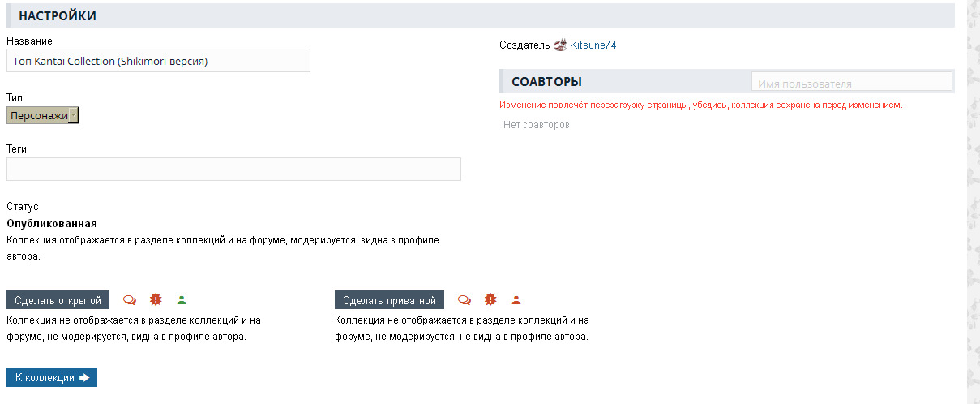Click comments icon next to Сделать приватной
The width and height of the screenshot is (980, 404).
point(464,300)
